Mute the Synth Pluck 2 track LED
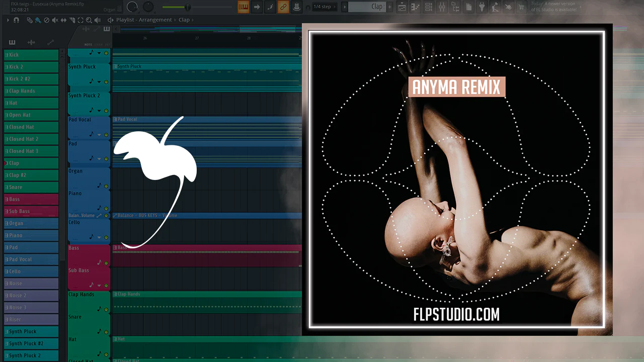 pyautogui.click(x=106, y=111)
